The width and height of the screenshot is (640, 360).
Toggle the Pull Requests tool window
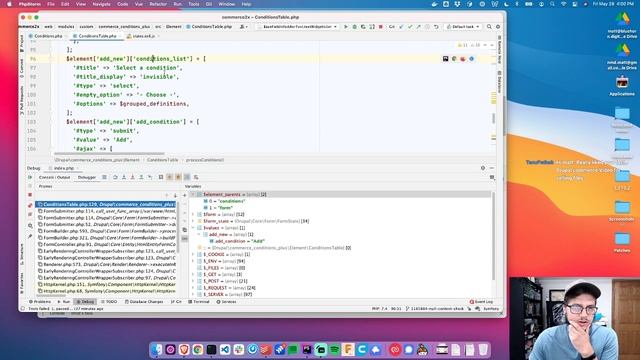click(x=22, y=100)
